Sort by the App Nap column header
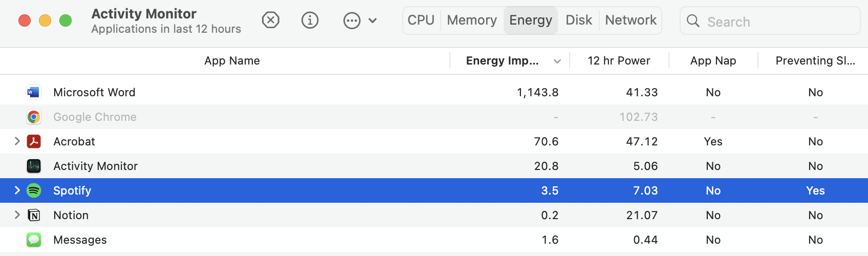The image size is (868, 256). coord(713,61)
